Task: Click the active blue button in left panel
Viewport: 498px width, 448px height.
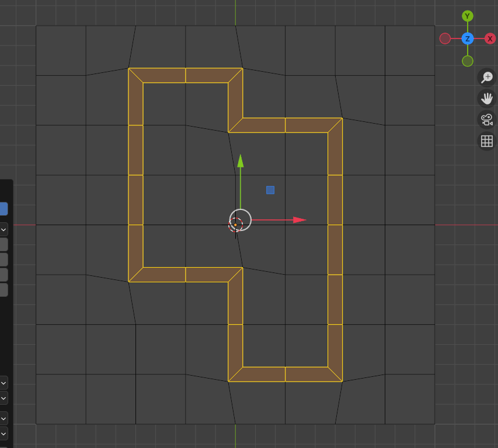Action: point(3,209)
